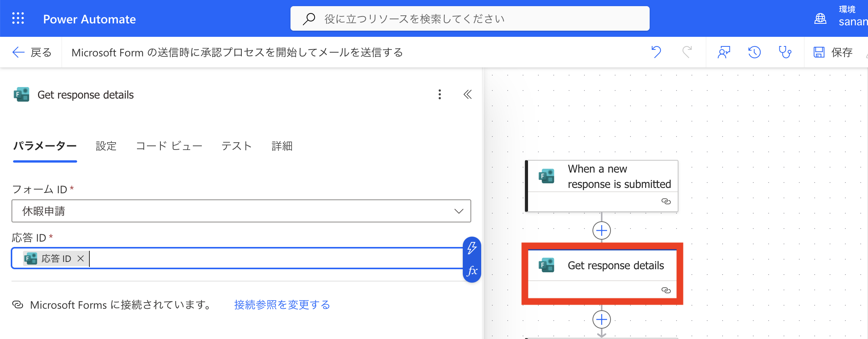The height and width of the screenshot is (339, 868).
Task: Click the Forms icon in the panel header
Action: (x=21, y=94)
